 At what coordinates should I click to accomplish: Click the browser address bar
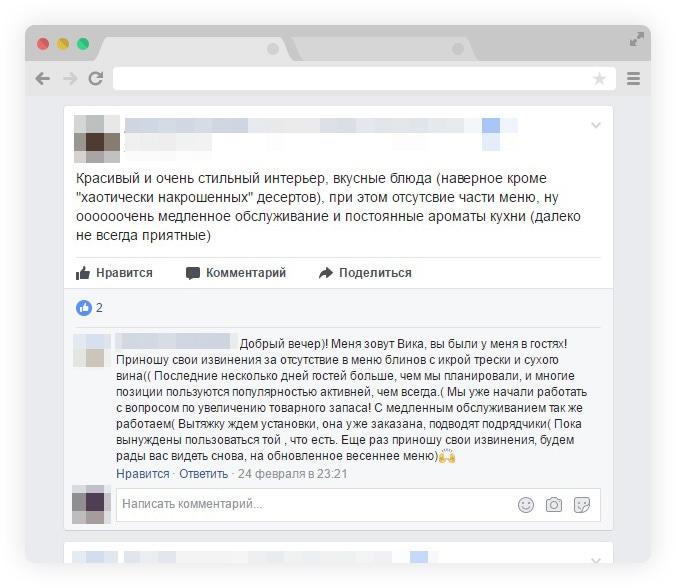pyautogui.click(x=351, y=78)
